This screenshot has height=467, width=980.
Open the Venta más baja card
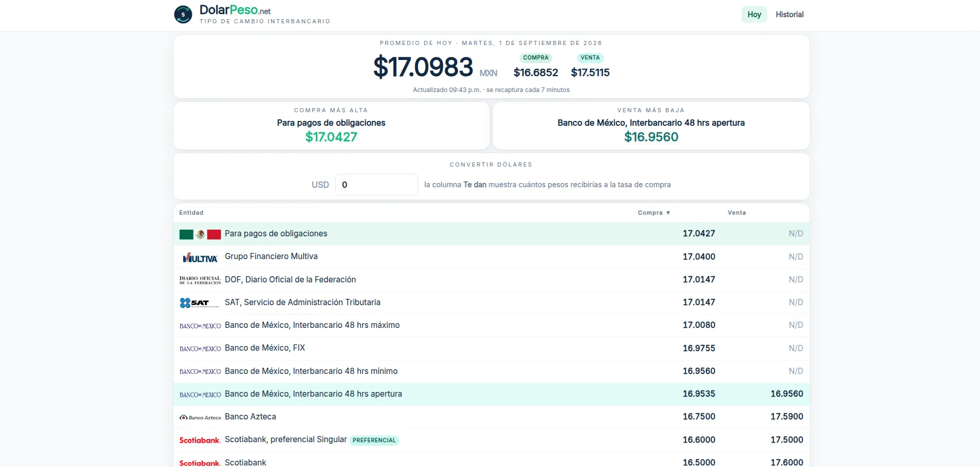click(x=651, y=126)
